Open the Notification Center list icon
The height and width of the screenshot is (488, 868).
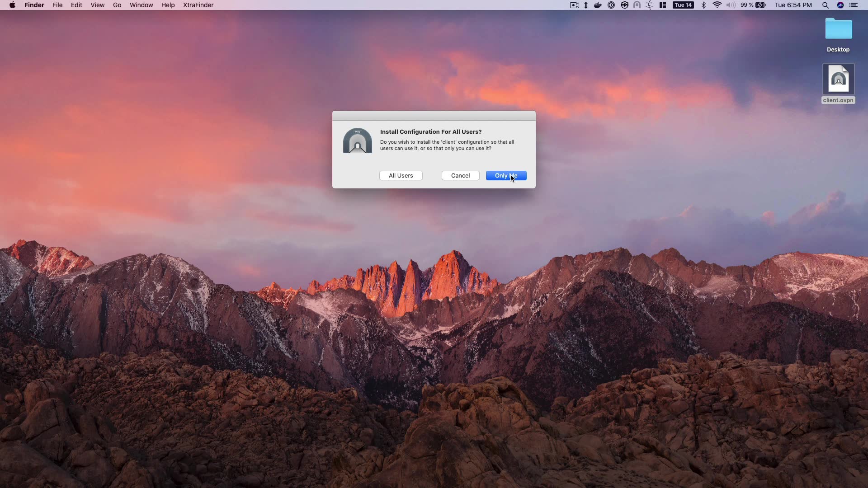[x=854, y=5]
